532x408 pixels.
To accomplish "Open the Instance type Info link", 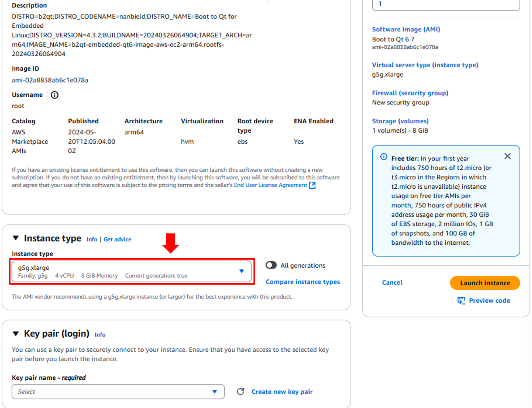I will coord(92,239).
